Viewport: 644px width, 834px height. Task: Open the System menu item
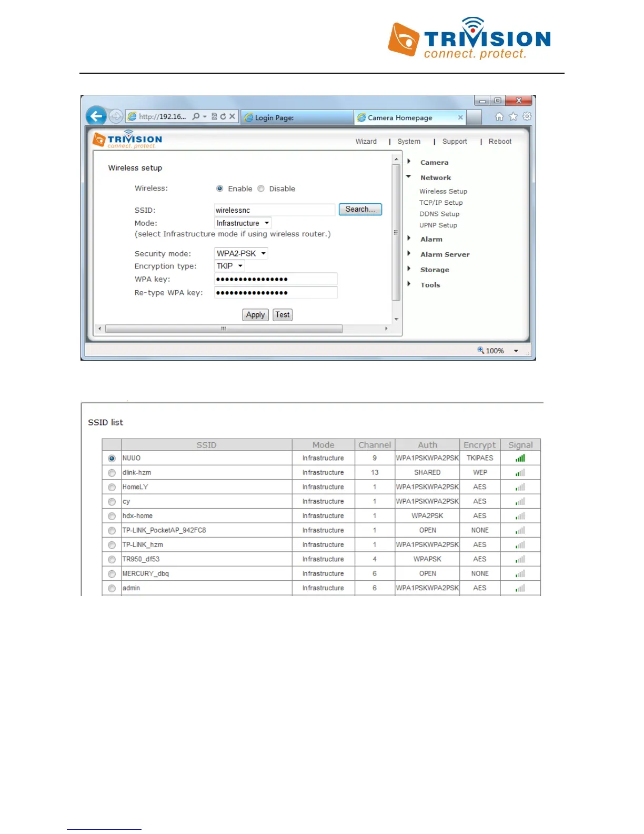click(x=409, y=142)
